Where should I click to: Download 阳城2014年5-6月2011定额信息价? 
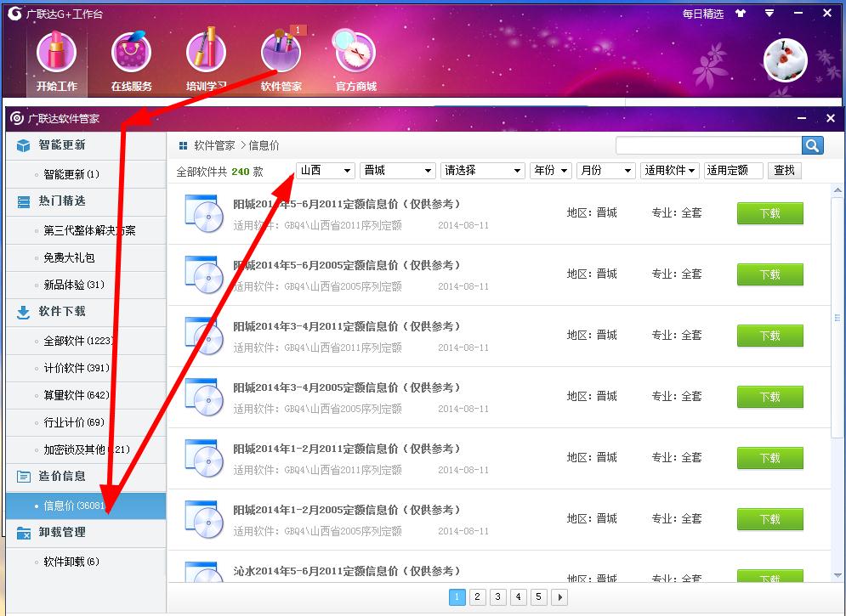pyautogui.click(x=770, y=213)
